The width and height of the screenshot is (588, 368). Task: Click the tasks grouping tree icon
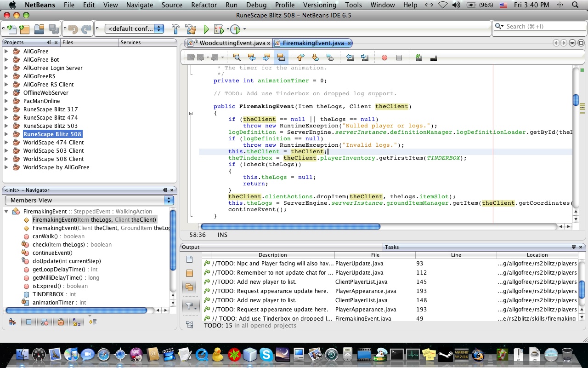[189, 325]
